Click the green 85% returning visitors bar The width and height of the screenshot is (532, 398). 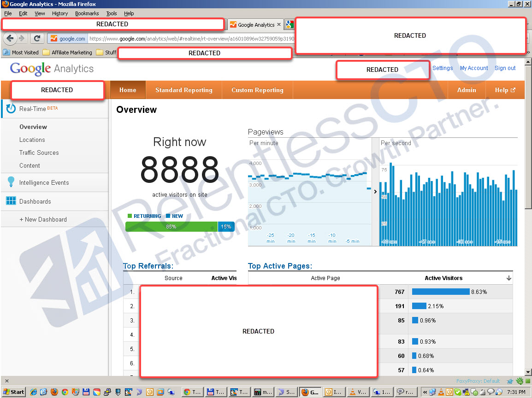[171, 227]
